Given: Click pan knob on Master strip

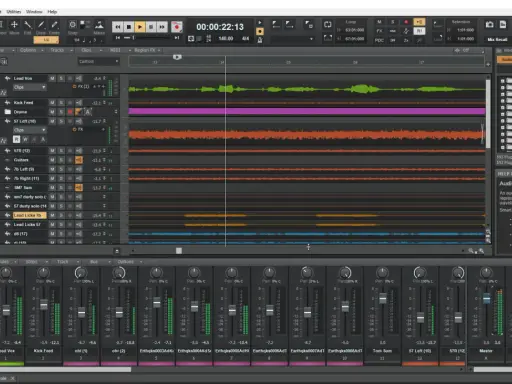Looking at the screenshot, I should coord(486,273).
